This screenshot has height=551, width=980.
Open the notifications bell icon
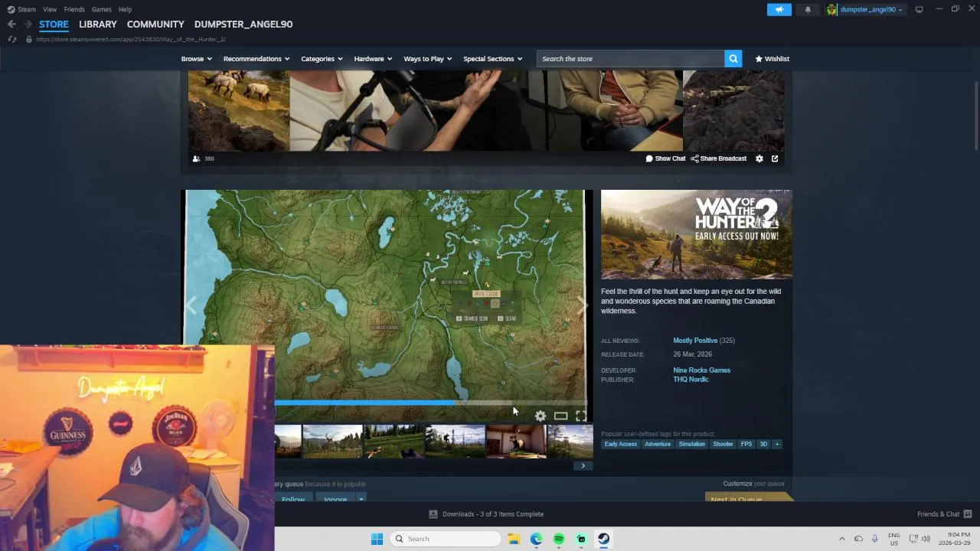coord(808,9)
